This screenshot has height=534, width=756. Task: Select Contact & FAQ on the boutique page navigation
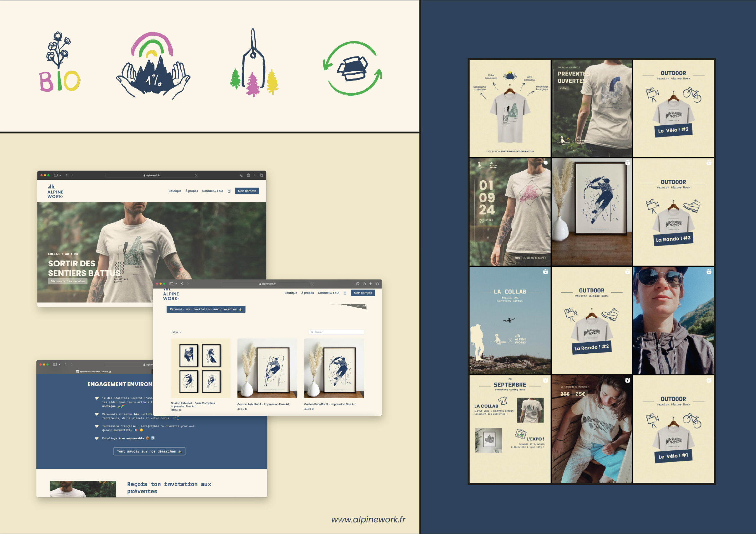[x=328, y=293]
